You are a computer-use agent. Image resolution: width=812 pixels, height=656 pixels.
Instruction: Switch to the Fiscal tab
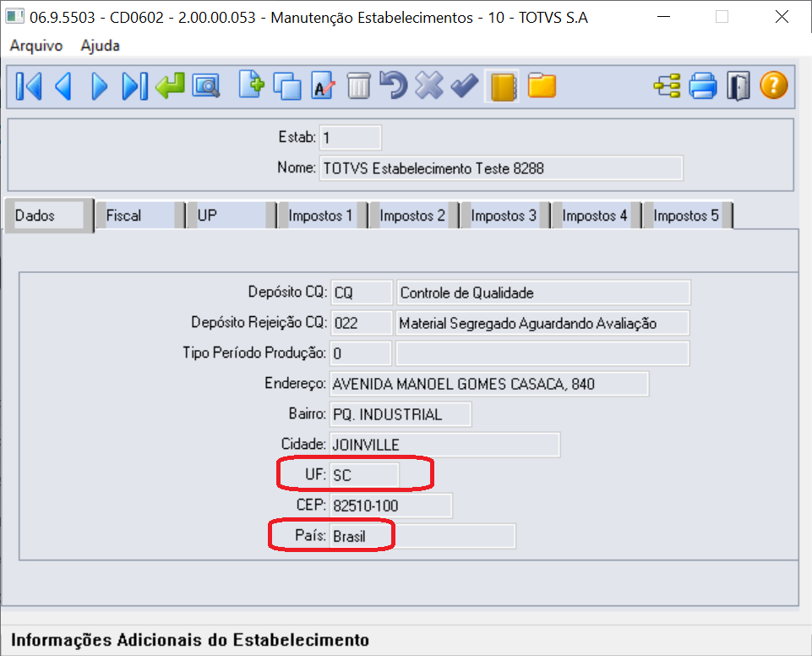[x=139, y=216]
